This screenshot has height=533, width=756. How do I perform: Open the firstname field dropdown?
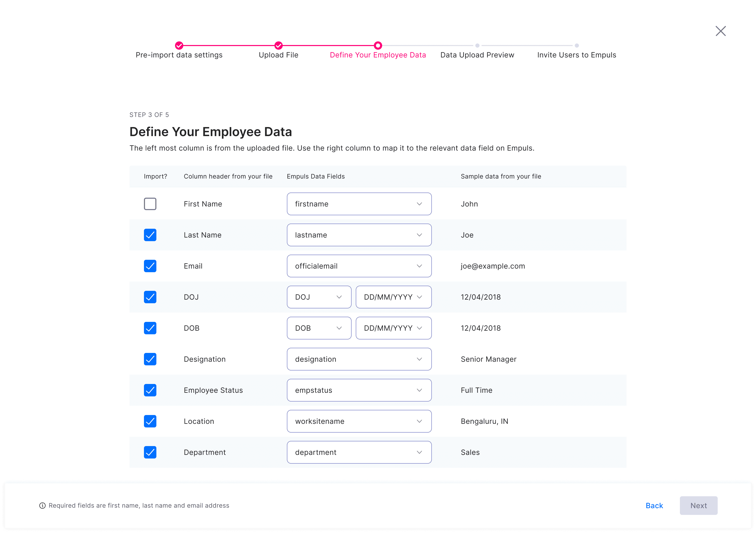tap(359, 204)
